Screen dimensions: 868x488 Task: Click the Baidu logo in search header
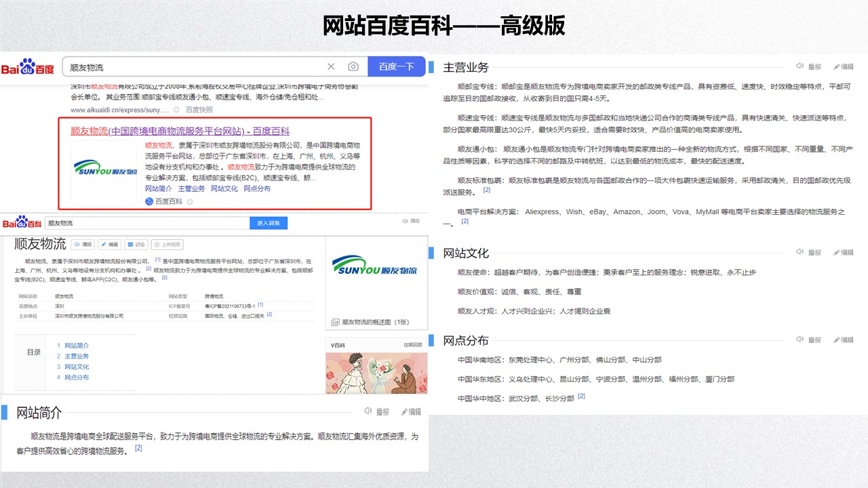27,67
